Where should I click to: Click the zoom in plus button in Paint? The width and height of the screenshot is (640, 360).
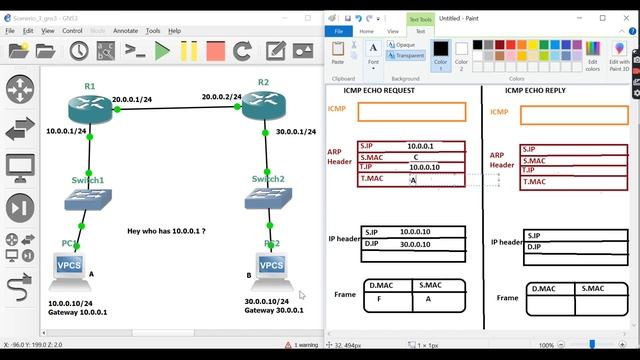coord(622,345)
